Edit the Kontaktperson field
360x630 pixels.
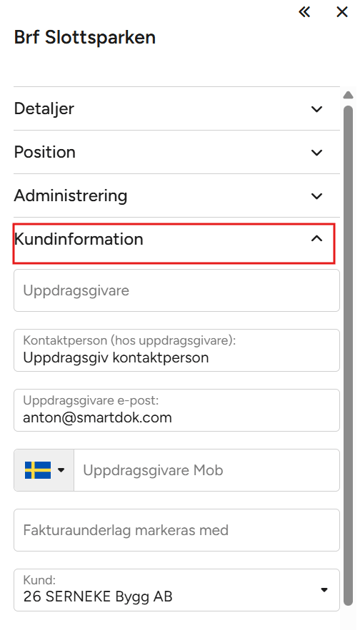click(x=177, y=350)
